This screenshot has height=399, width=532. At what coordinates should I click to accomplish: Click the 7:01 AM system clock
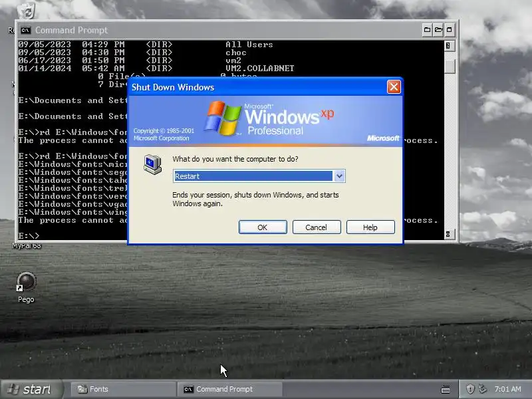507,389
